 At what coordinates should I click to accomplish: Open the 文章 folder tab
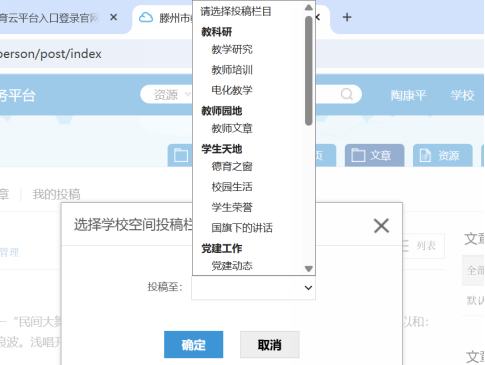(374, 155)
